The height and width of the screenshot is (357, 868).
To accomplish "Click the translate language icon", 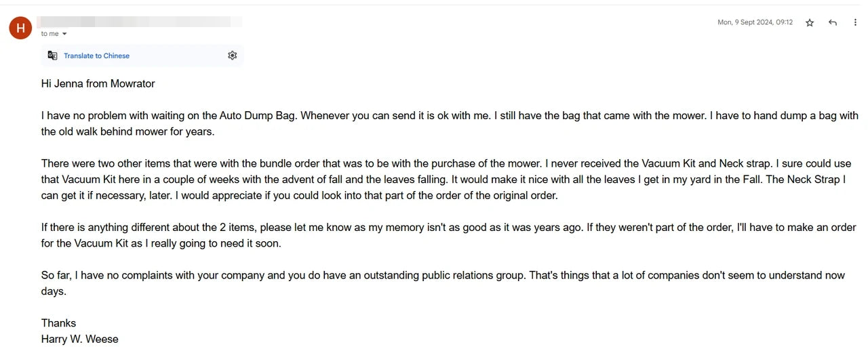I will 53,56.
